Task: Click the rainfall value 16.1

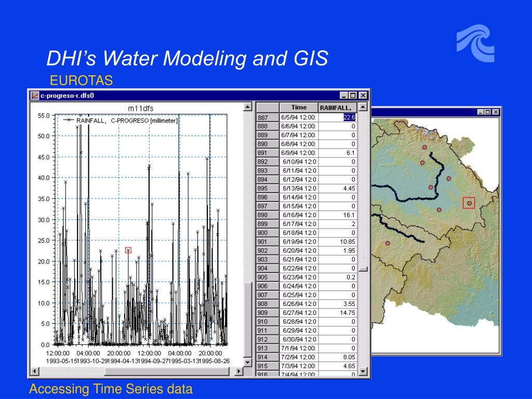Action: coord(338,215)
